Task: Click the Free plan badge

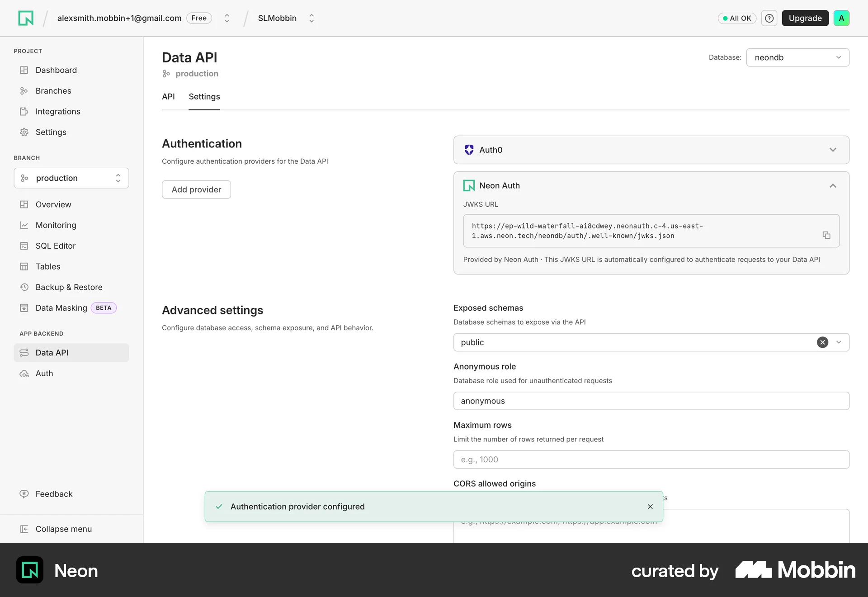Action: click(199, 18)
